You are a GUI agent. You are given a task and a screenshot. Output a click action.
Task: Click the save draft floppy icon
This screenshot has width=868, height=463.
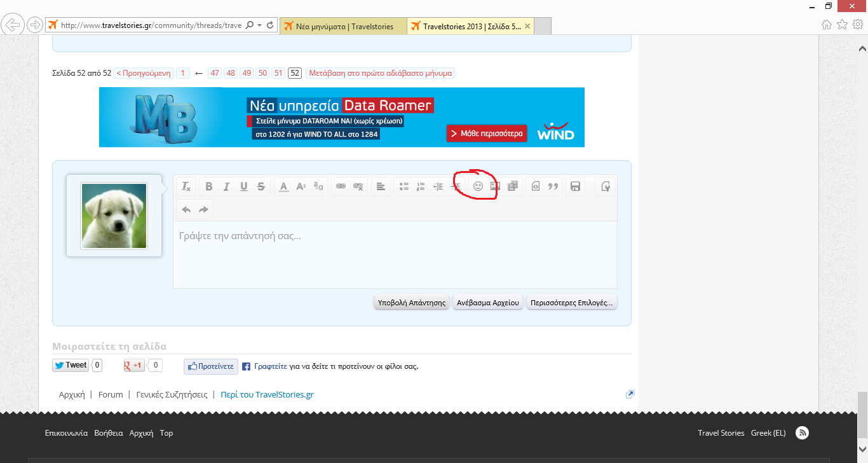(x=576, y=186)
